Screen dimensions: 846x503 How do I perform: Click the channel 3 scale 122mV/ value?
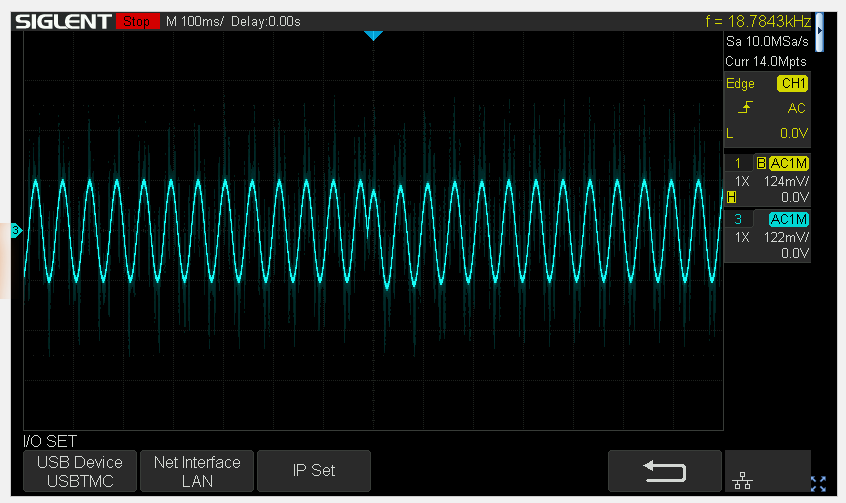click(x=786, y=237)
